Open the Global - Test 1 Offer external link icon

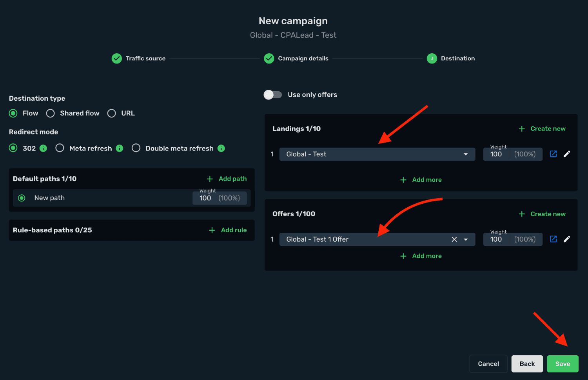coord(553,239)
